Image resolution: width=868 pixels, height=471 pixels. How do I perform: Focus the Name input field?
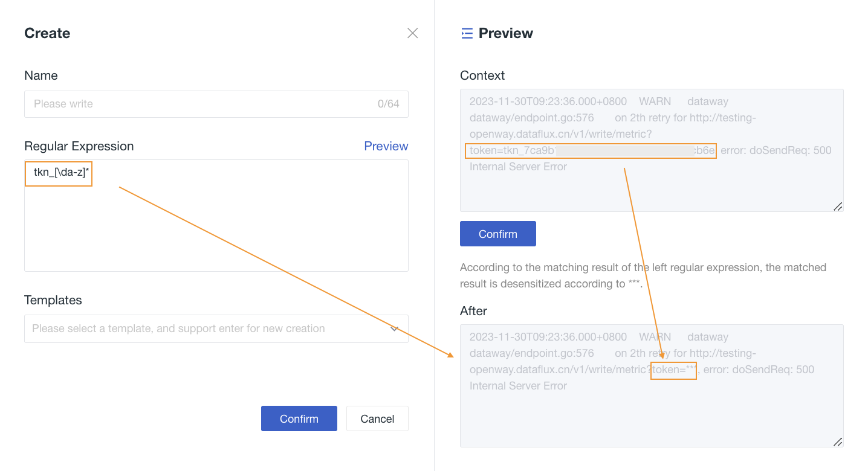point(199,104)
